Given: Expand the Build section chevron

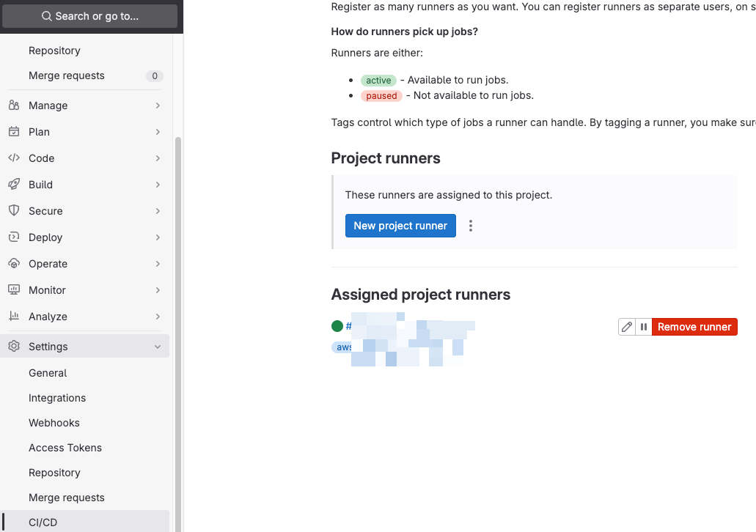Looking at the screenshot, I should click(158, 185).
